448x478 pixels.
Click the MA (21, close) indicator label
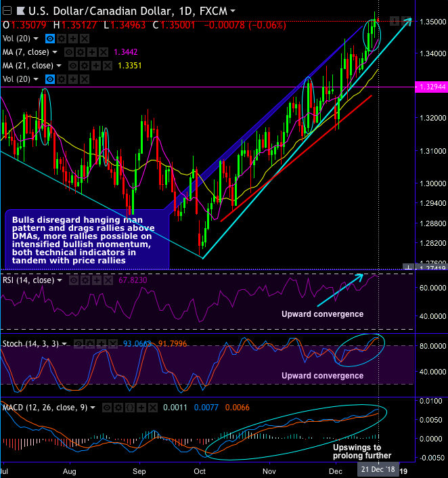[x=28, y=66]
